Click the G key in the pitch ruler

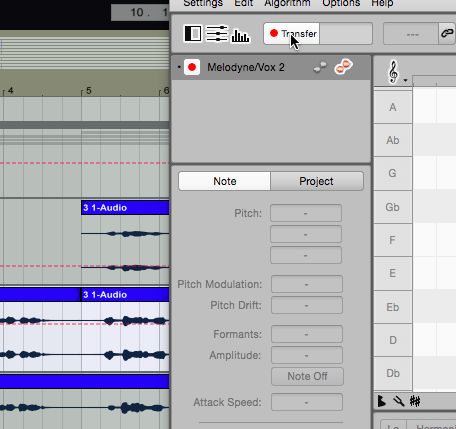click(393, 173)
